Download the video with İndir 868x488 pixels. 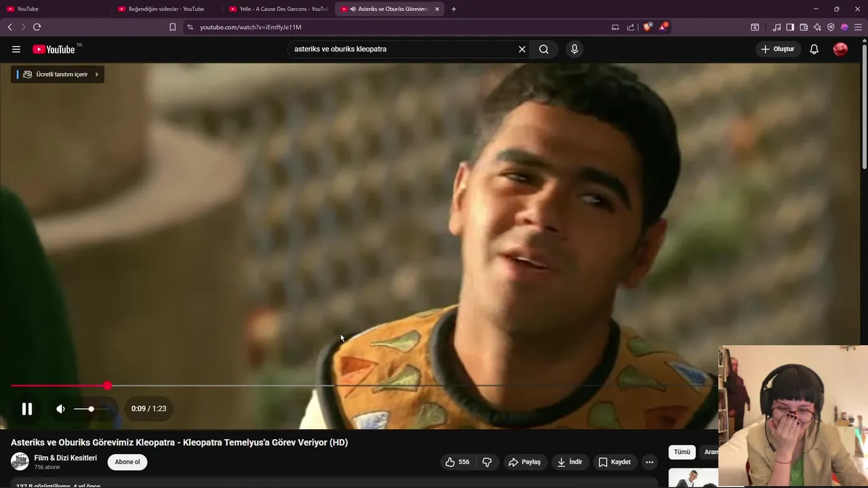point(570,462)
